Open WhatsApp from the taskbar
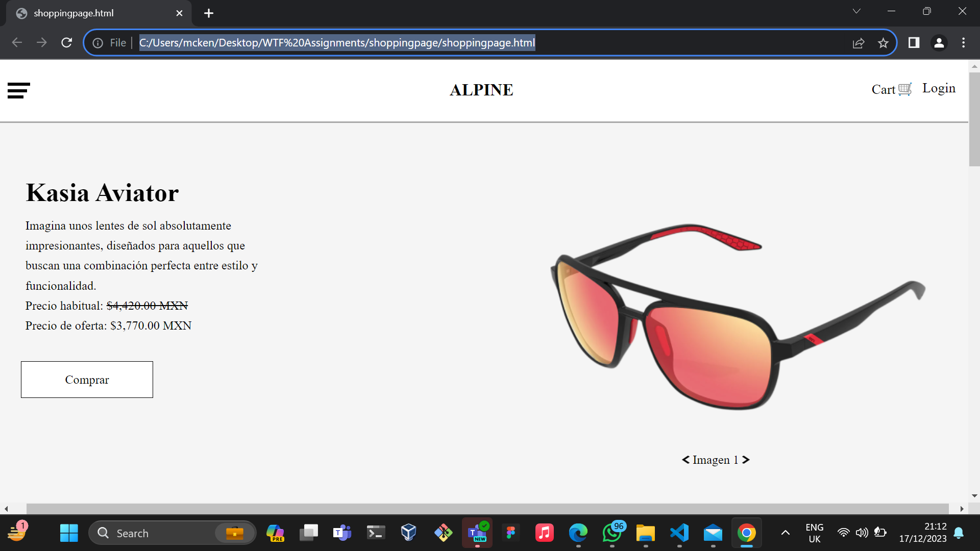The height and width of the screenshot is (551, 980). [612, 533]
